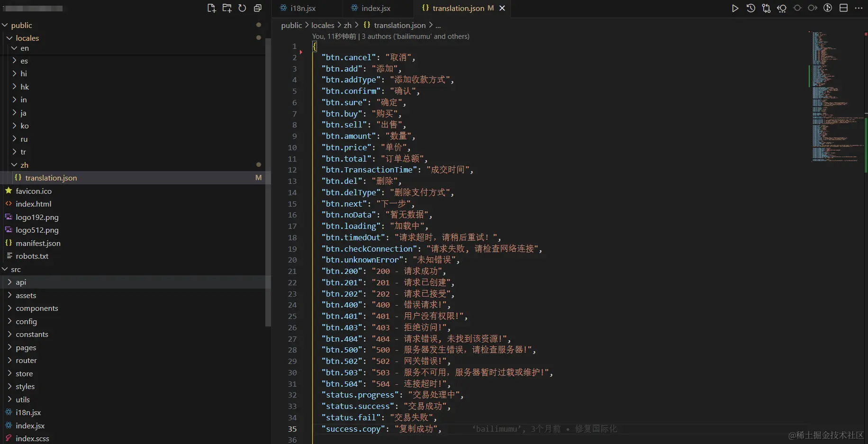Expand the hk locale folder
Image resolution: width=868 pixels, height=444 pixels.
(x=14, y=87)
